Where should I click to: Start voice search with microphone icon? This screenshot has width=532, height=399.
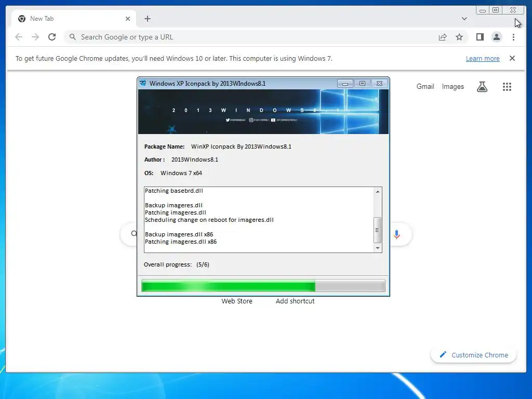(x=396, y=234)
